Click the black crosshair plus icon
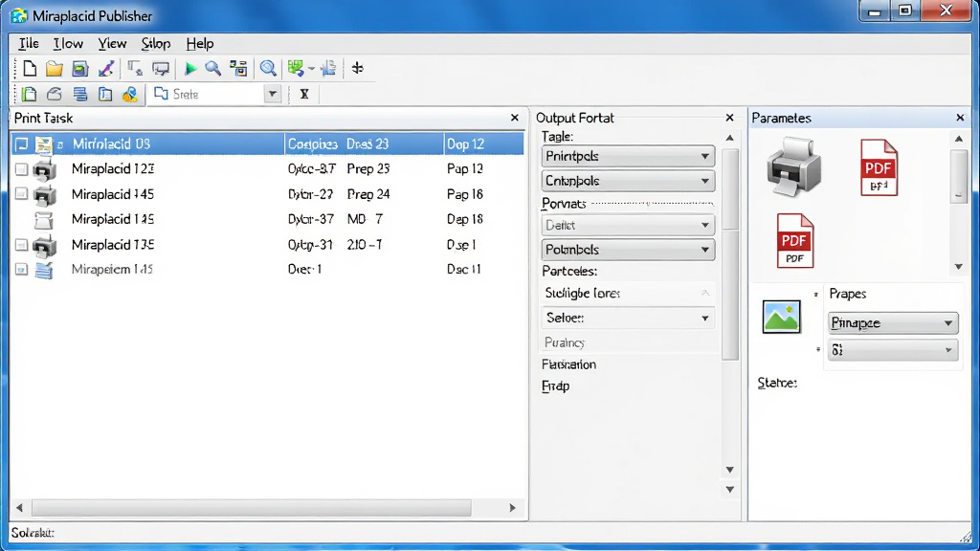Screen dimensions: 980x551 point(358,68)
